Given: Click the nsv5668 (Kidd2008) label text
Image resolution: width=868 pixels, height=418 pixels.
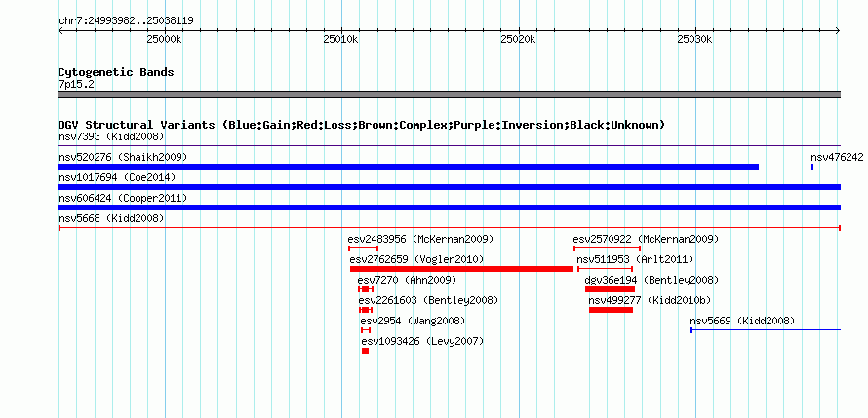Looking at the screenshot, I should tap(111, 219).
